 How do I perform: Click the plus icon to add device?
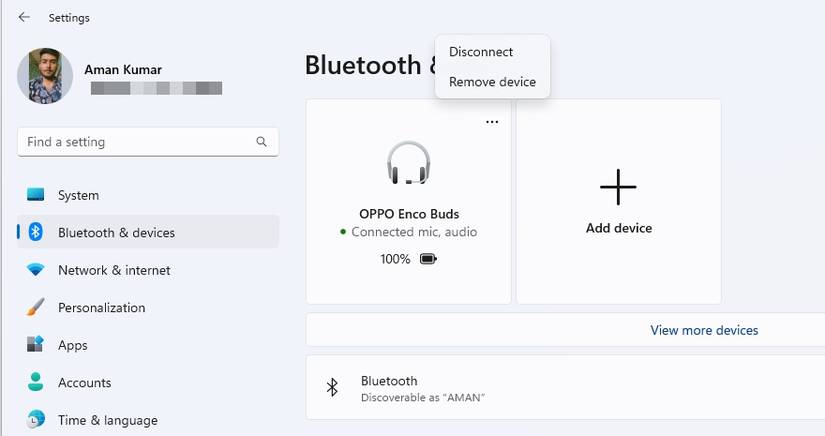618,187
